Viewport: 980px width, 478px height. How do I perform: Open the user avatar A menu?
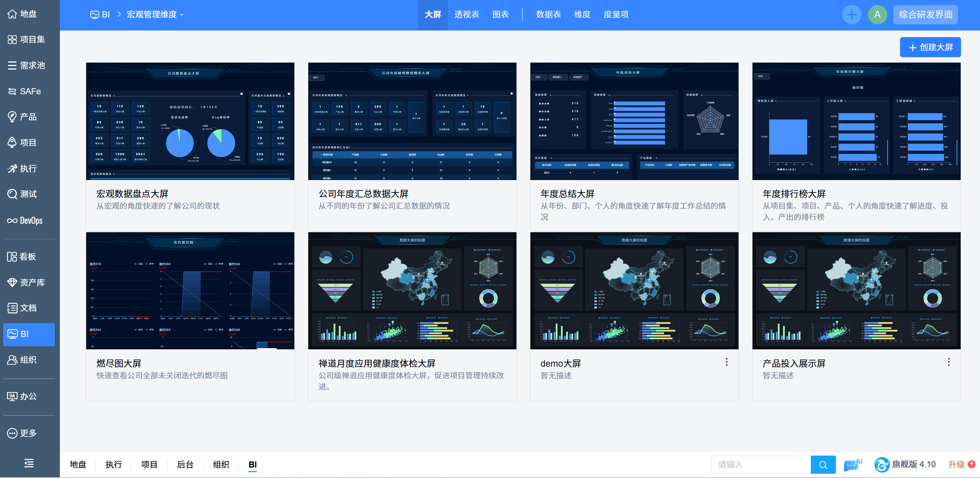(x=877, y=15)
